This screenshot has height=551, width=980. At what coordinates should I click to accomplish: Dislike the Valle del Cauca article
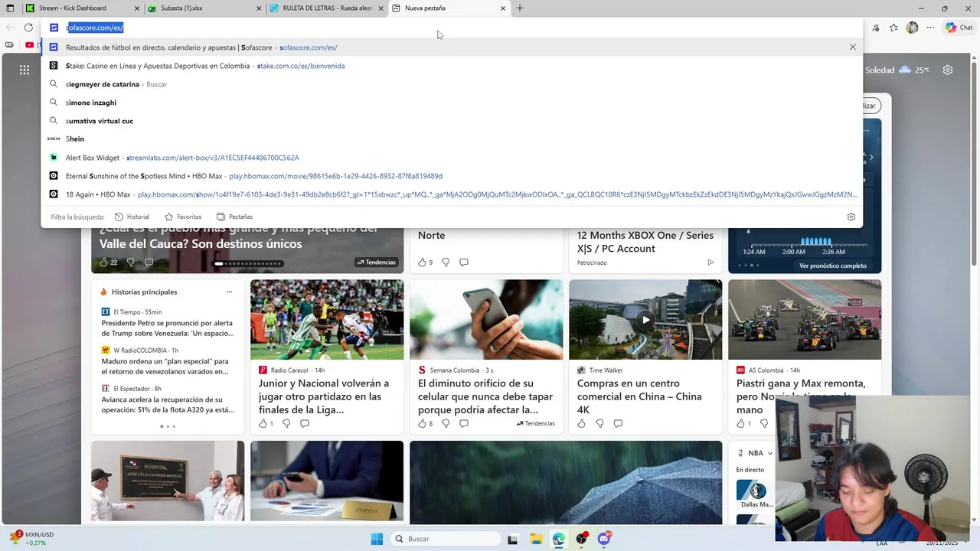130,262
